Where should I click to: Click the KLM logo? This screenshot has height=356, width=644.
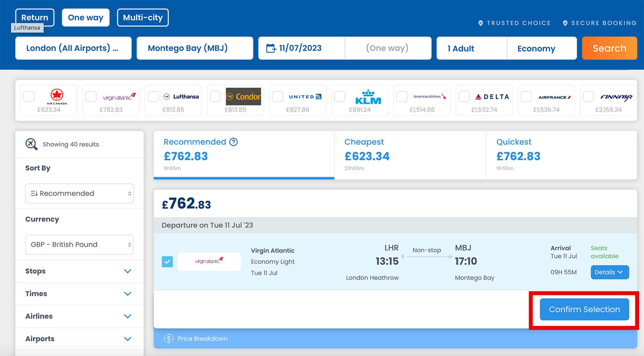click(x=368, y=97)
